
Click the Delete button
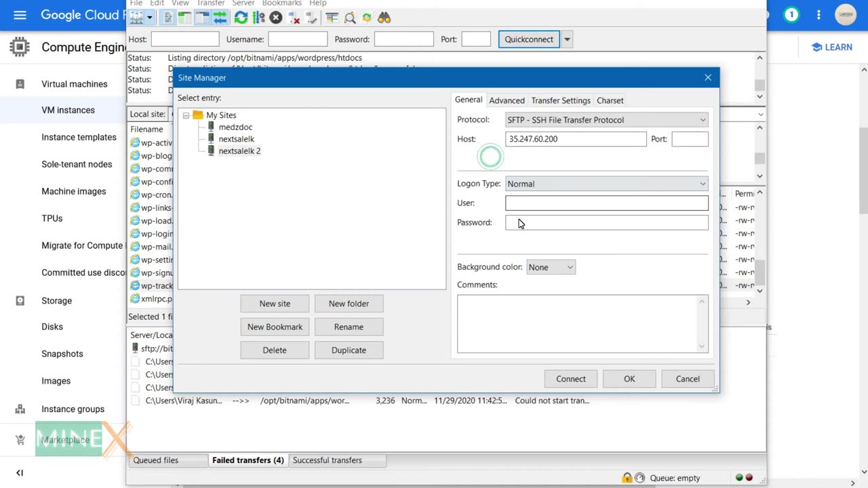point(275,350)
